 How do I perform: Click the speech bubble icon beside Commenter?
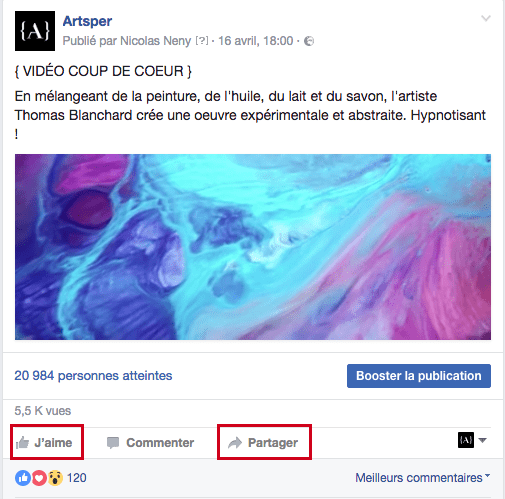(113, 443)
